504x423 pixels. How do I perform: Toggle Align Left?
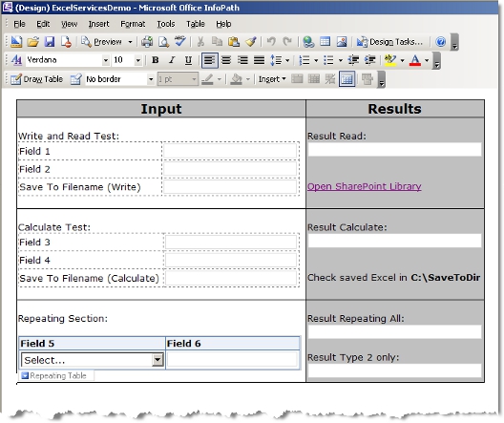[x=210, y=60]
